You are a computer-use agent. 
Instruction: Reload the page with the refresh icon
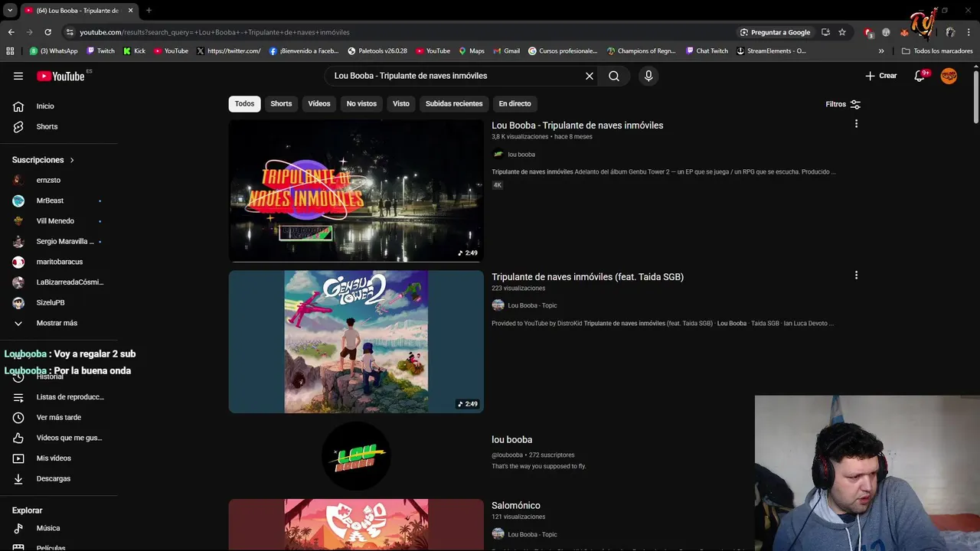47,32
